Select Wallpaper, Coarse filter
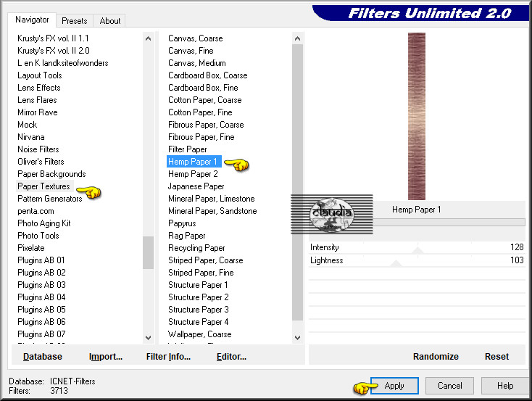Image resolution: width=532 pixels, height=401 pixels. [200, 334]
